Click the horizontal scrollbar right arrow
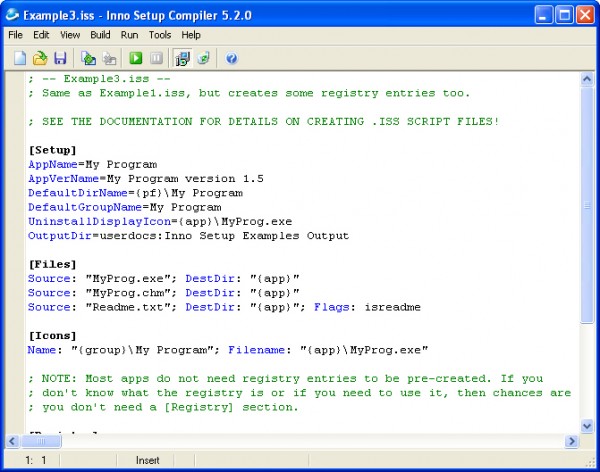The image size is (600, 472). (x=571, y=441)
